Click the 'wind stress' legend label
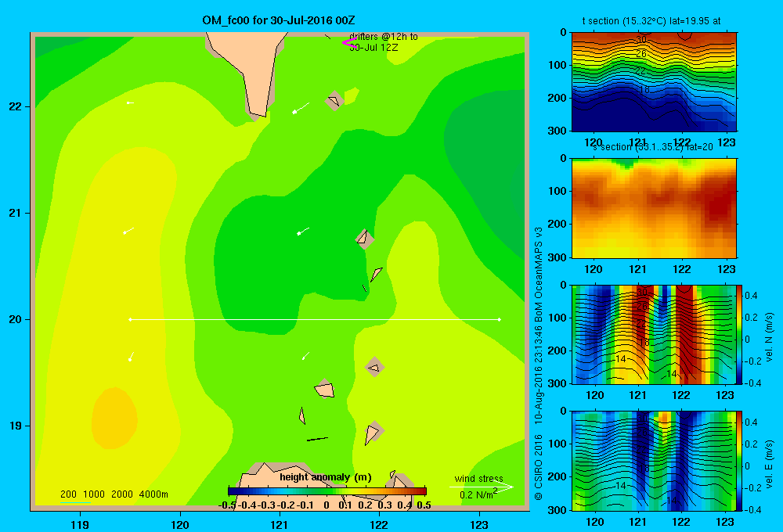The width and height of the screenshot is (783, 532). [479, 479]
